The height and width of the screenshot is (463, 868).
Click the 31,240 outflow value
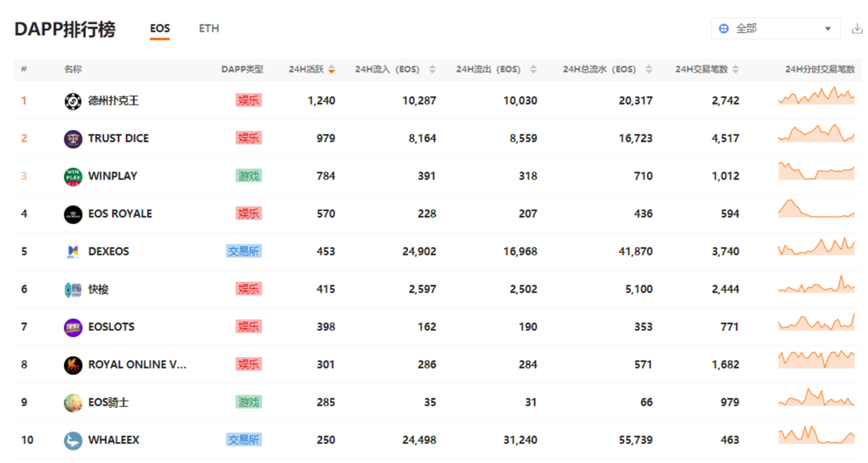(x=520, y=440)
